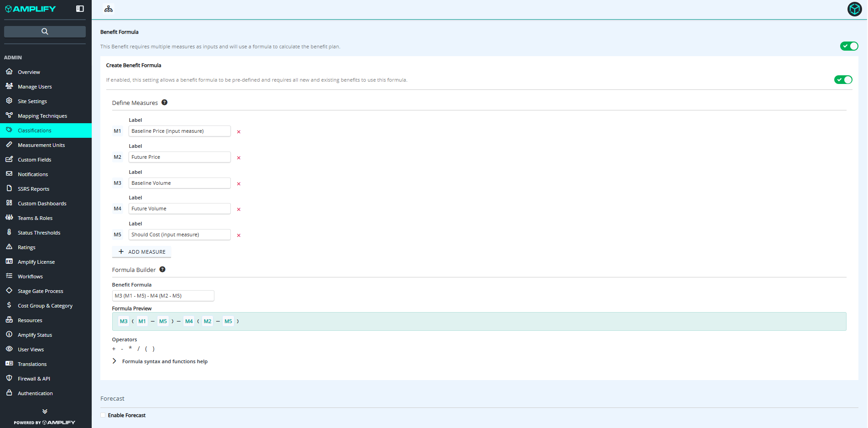
Task: Insert the open parenthesis operator
Action: tap(146, 349)
